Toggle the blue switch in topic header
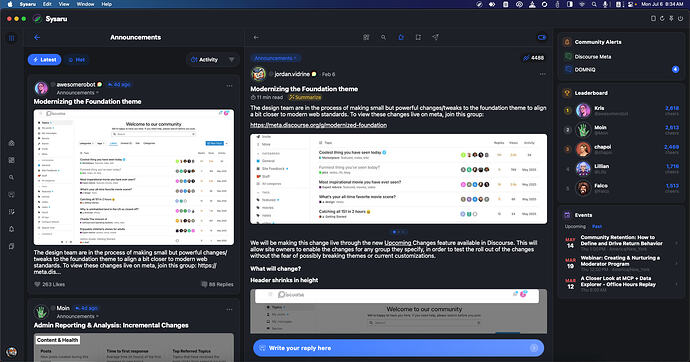Image resolution: width=690 pixels, height=362 pixels. (542, 37)
